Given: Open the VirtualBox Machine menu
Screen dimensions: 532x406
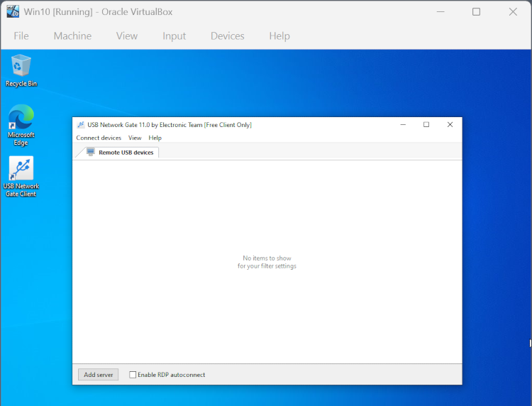Looking at the screenshot, I should point(72,36).
